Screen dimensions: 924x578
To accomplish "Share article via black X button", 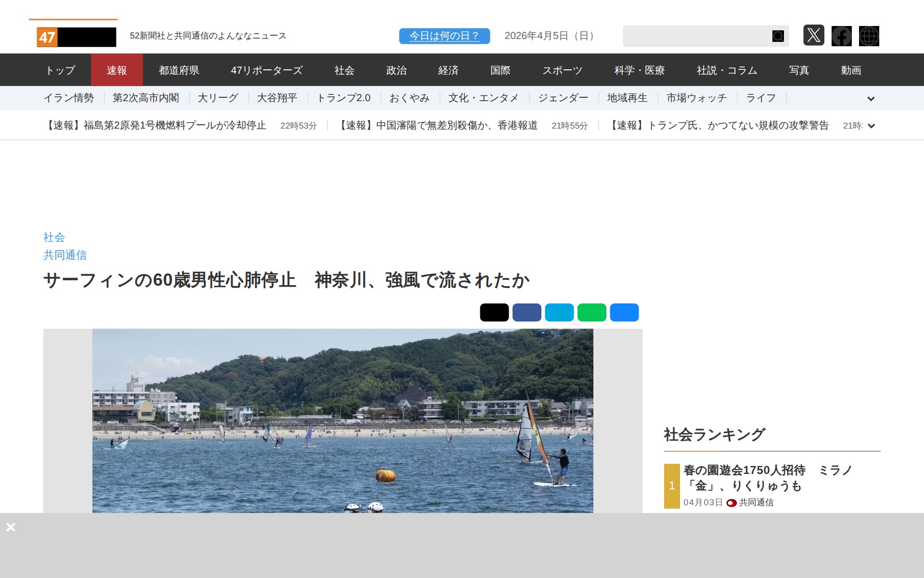I will [x=494, y=312].
